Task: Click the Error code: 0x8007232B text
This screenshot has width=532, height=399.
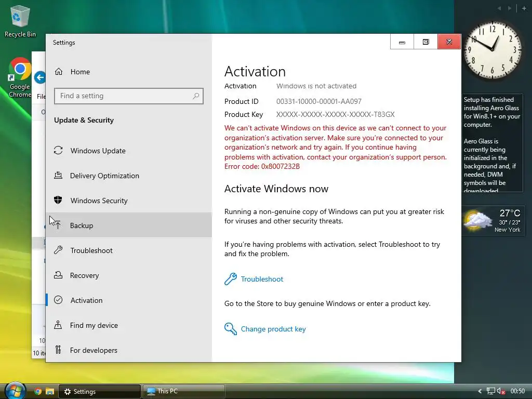Action: [262, 166]
